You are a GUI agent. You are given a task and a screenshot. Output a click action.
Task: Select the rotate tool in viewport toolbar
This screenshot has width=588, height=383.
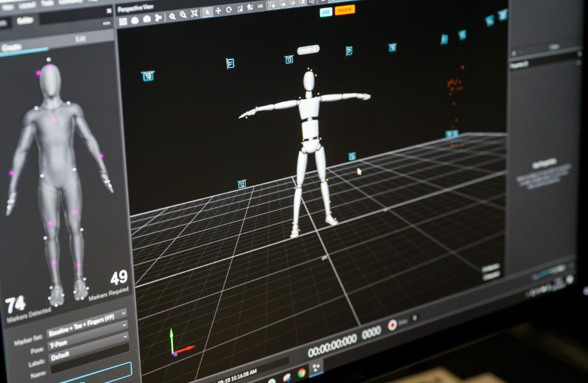pos(228,10)
